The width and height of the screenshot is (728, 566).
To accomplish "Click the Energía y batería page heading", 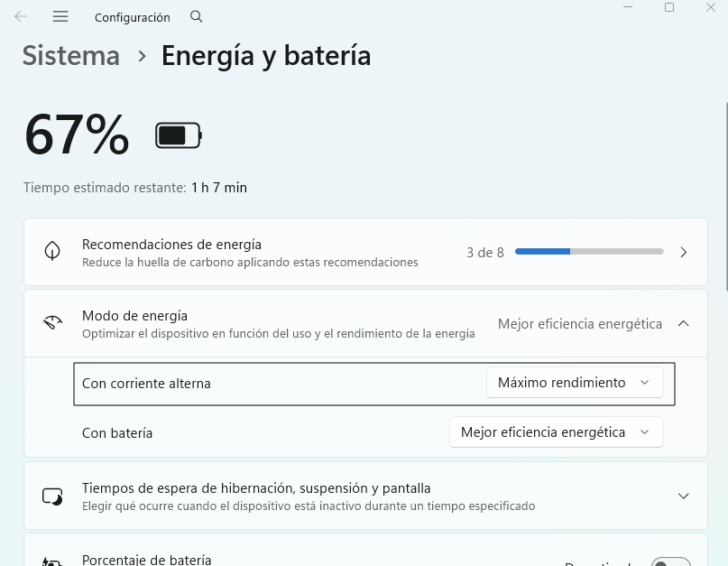I will tap(265, 56).
